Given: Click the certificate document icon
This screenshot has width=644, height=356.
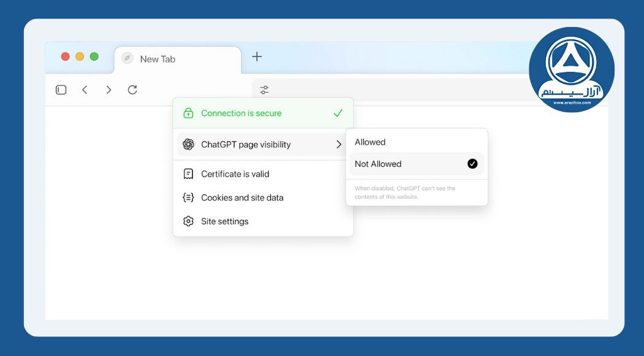Looking at the screenshot, I should (188, 174).
